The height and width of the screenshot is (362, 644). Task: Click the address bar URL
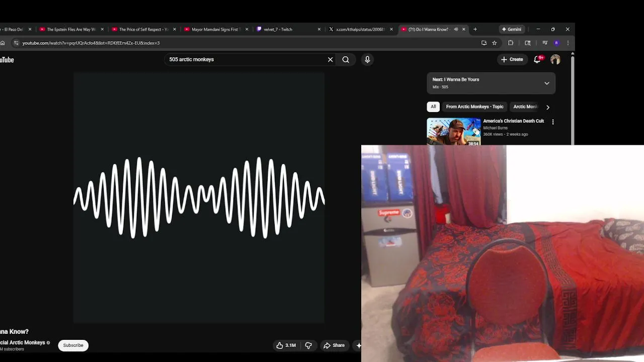click(x=91, y=43)
